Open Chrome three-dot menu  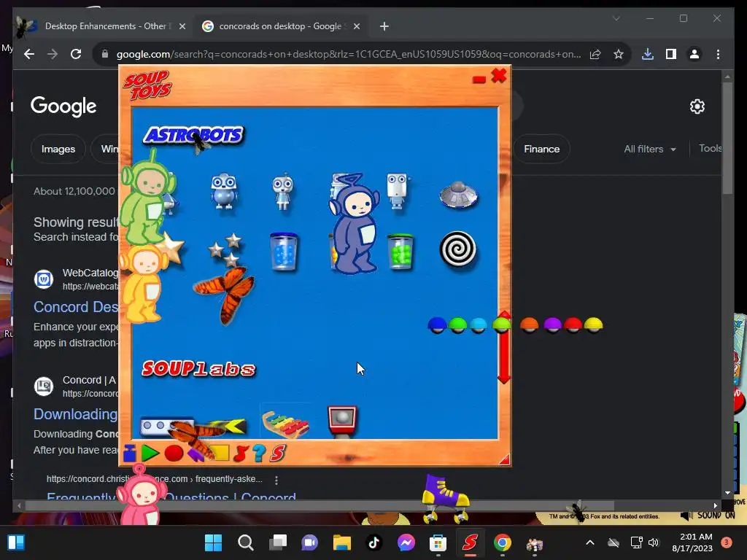tap(718, 54)
